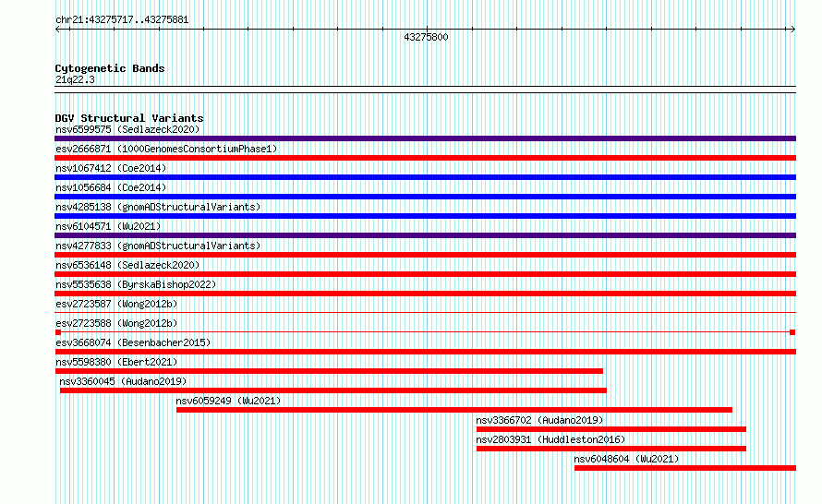Click nsv6104571 (Wu2021) label
The image size is (822, 504).
[x=108, y=226]
